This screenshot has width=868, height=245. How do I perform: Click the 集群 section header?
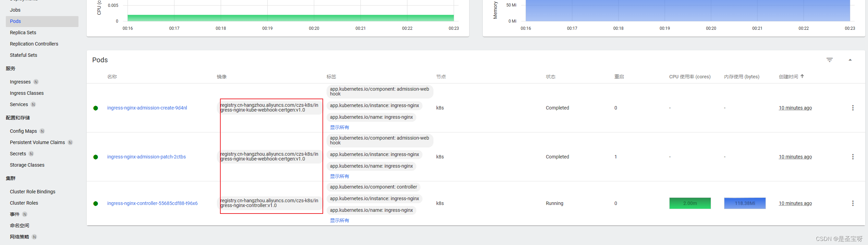pyautogui.click(x=11, y=178)
